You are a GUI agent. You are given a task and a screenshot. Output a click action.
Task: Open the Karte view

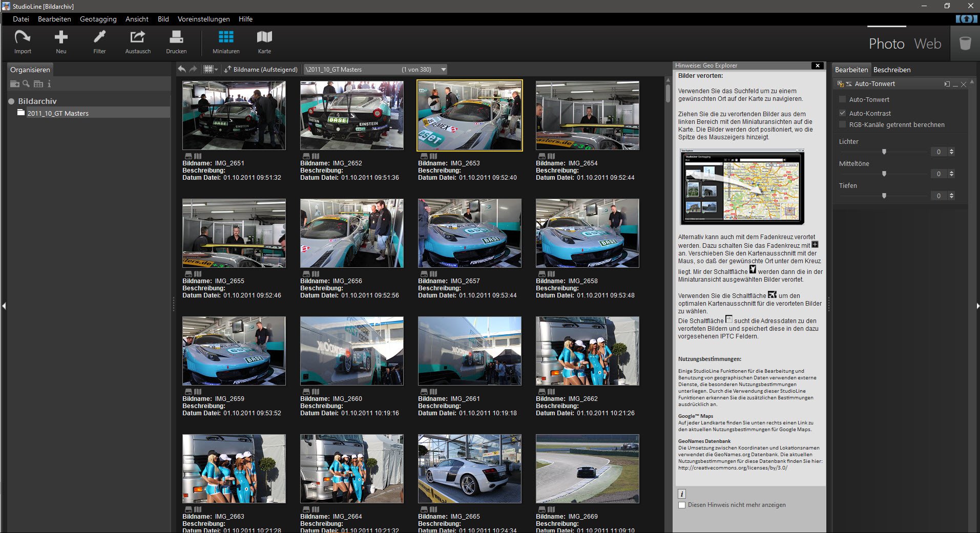pos(264,41)
